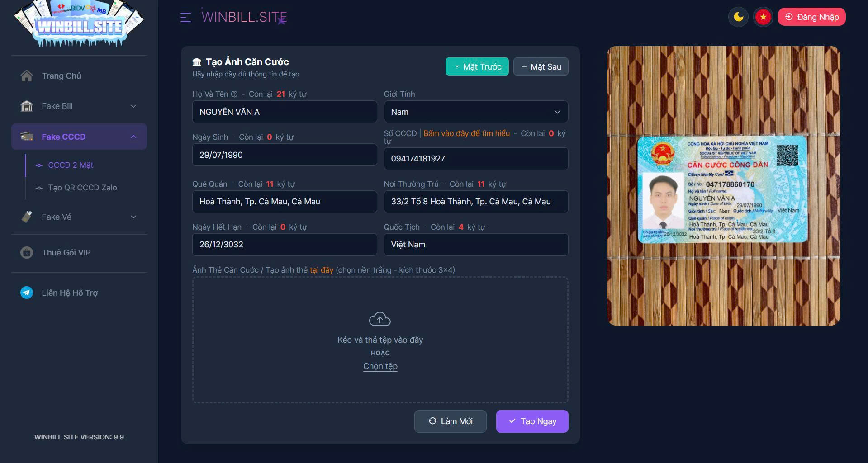868x463 pixels.
Task: Switch to the Mặt Trước tab
Action: click(x=477, y=66)
